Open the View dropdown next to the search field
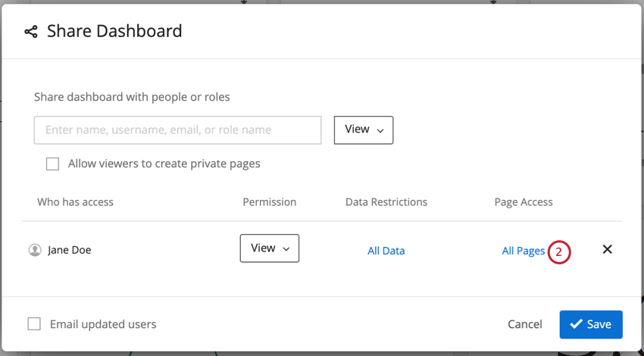The image size is (644, 356). [364, 130]
